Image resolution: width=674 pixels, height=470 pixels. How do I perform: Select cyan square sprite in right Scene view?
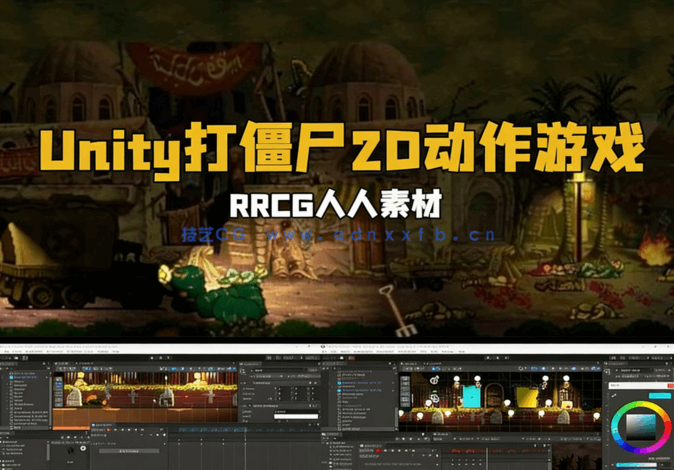coord(472,396)
